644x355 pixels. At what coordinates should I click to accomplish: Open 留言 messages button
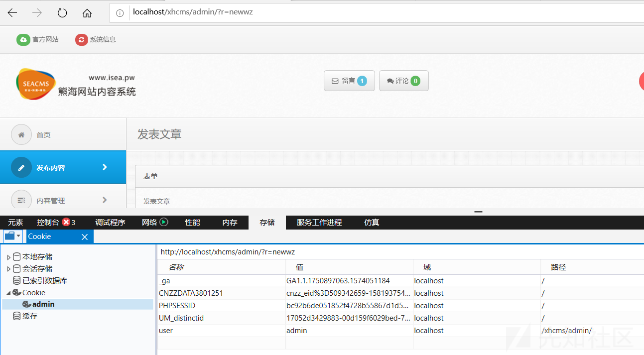point(349,81)
